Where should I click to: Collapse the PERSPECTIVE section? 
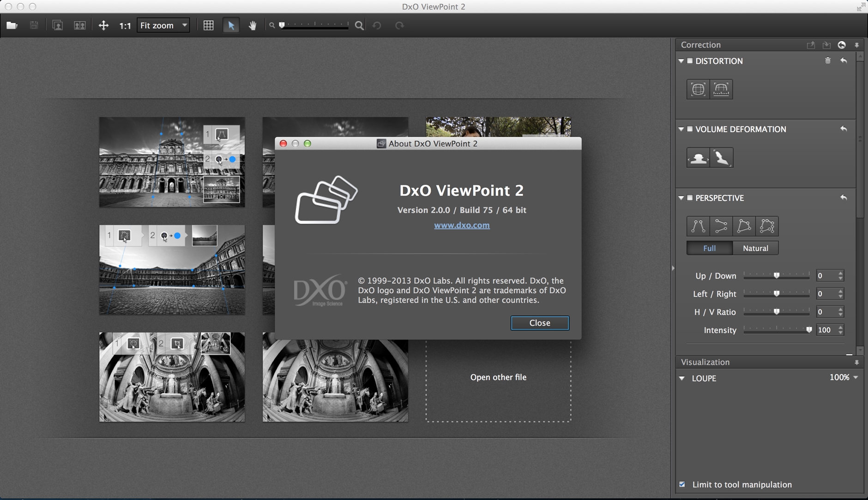(681, 198)
